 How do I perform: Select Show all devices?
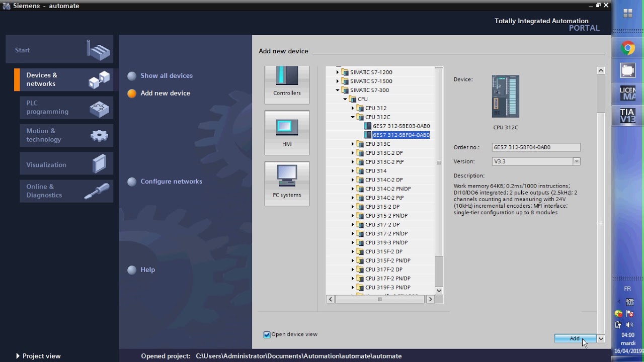167,75
